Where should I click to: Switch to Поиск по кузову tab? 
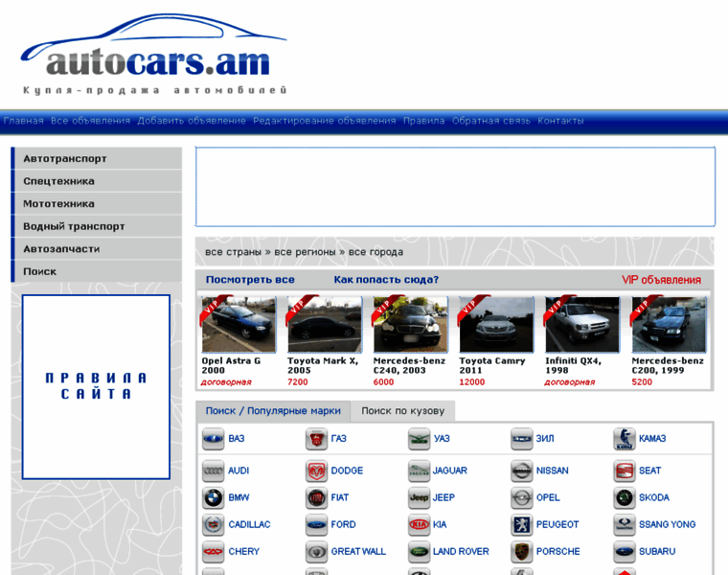pos(403,411)
